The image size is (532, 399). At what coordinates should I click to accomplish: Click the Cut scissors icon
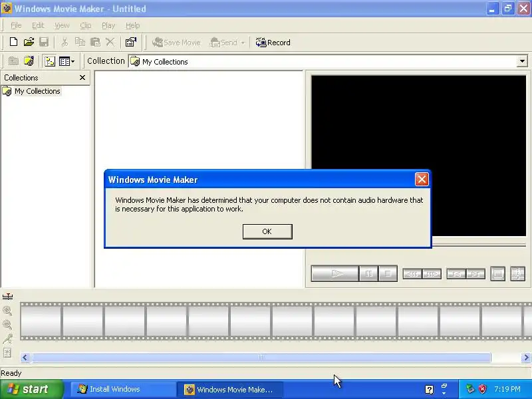point(65,42)
